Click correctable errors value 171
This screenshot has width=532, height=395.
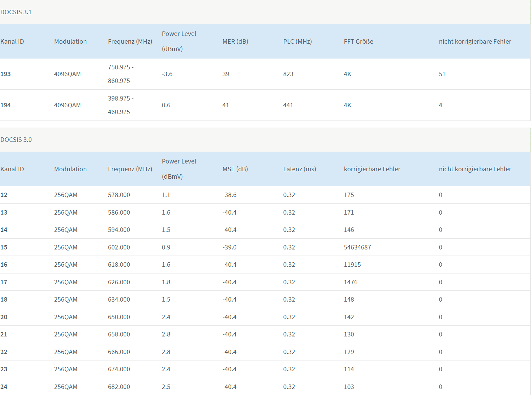tap(349, 213)
